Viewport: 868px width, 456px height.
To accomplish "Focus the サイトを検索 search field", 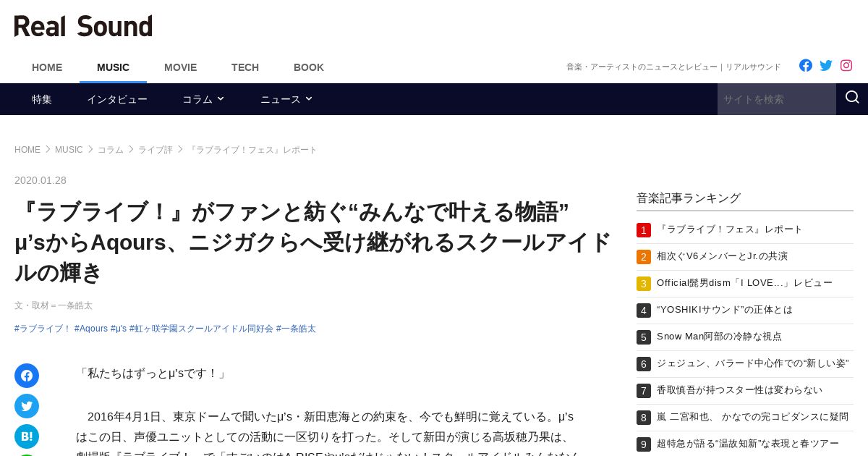I will 777,99.
